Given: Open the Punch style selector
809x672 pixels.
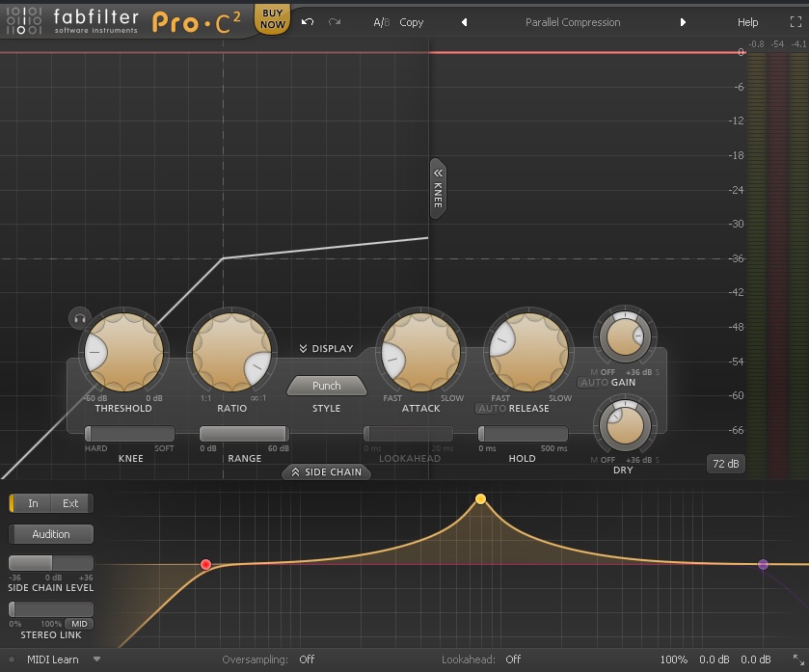Looking at the screenshot, I should tap(327, 386).
